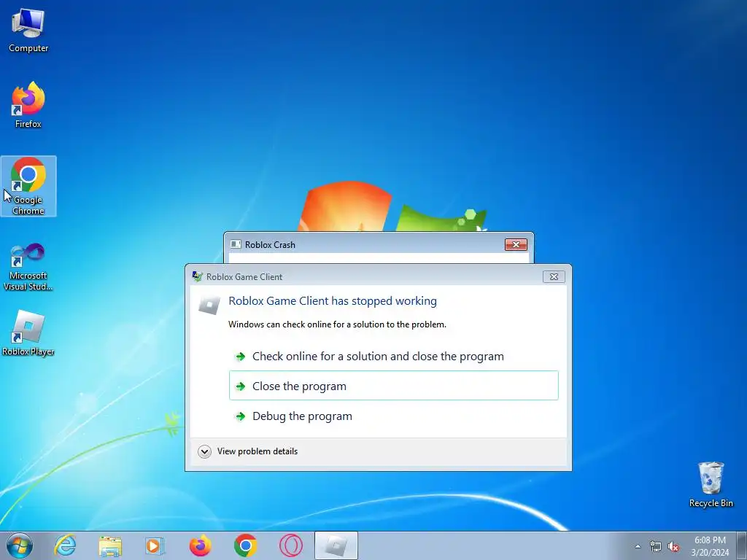Launch Chrome from the taskbar
Viewport: 747px width, 560px height.
[x=245, y=545]
